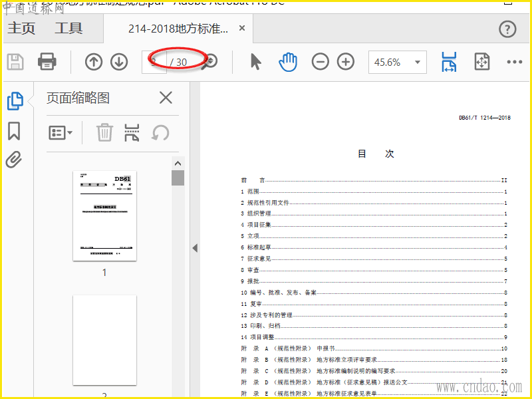Image resolution: width=532 pixels, height=399 pixels.
Task: Click the 目 次 heading
Action: (x=376, y=154)
